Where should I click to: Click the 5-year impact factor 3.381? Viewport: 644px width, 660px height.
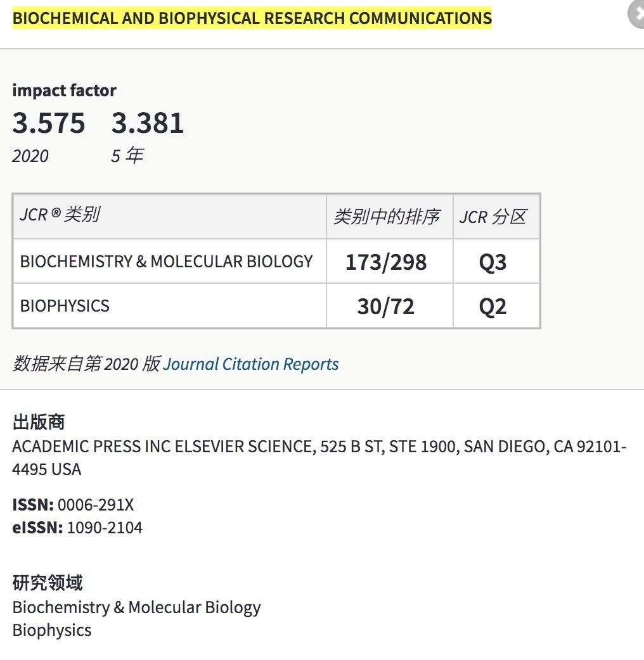(x=147, y=124)
